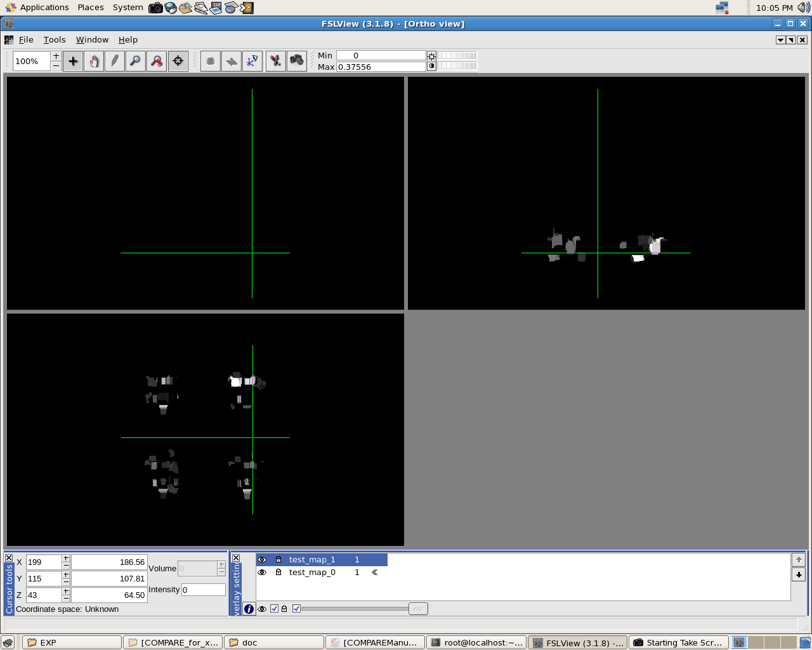Click the Max intensity input field

click(381, 67)
